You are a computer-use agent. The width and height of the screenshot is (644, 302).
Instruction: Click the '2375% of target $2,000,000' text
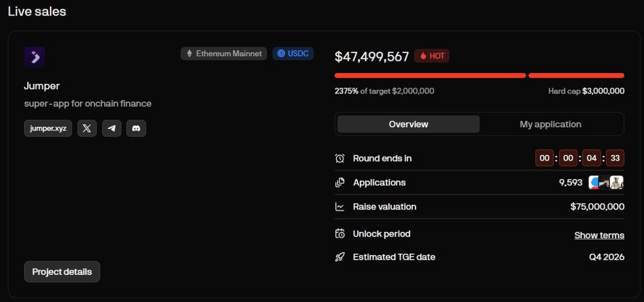(384, 91)
